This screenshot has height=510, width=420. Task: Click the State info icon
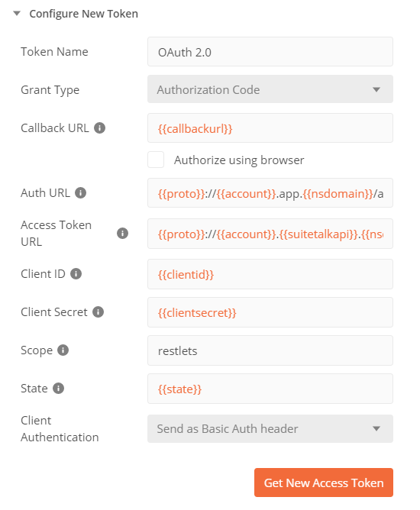pyautogui.click(x=58, y=388)
